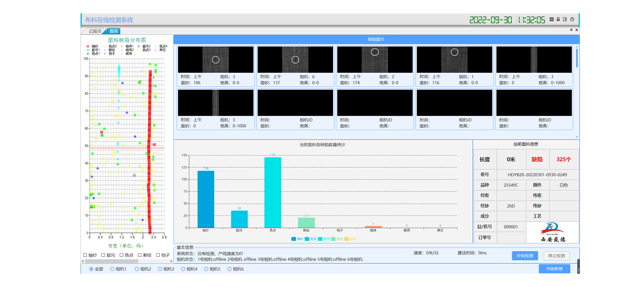Click the red 抽纱 legend marker

(x=88, y=46)
